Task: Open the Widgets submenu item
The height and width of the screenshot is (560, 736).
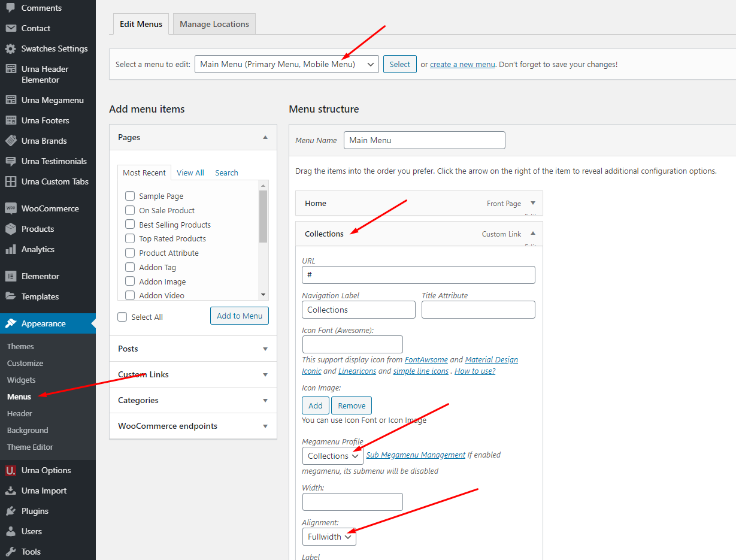Action: 22,380
